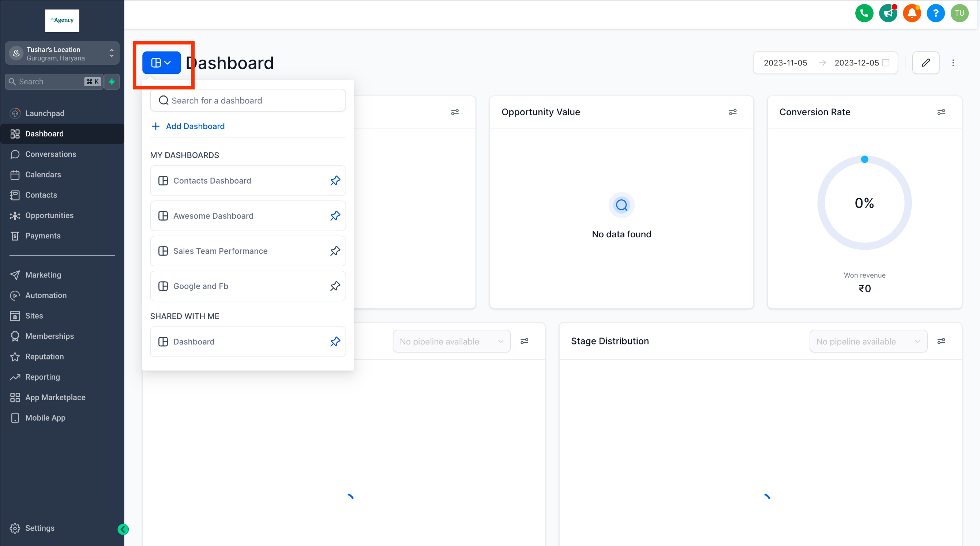Open Settings at sidebar bottom
Image resolution: width=980 pixels, height=546 pixels.
tap(40, 528)
